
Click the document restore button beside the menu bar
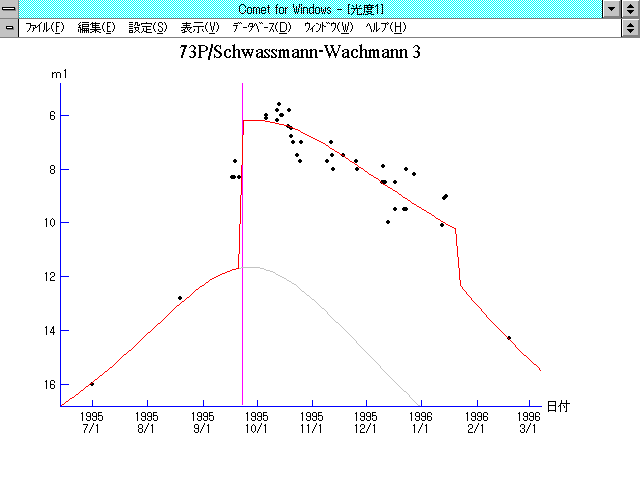point(630,27)
